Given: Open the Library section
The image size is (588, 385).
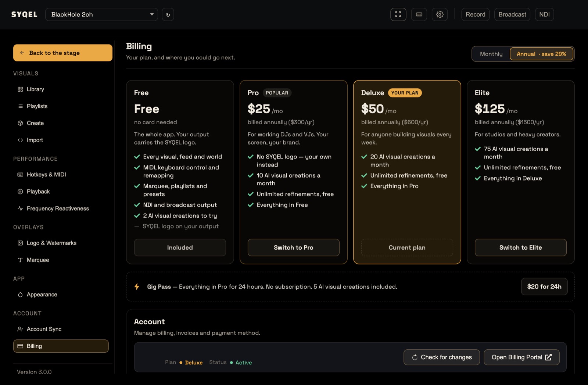Looking at the screenshot, I should click(61, 89).
